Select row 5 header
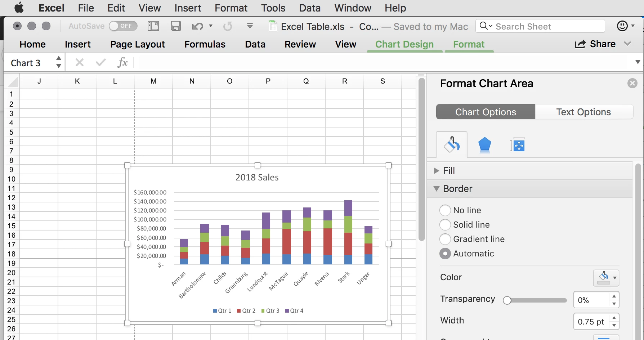 [x=12, y=132]
